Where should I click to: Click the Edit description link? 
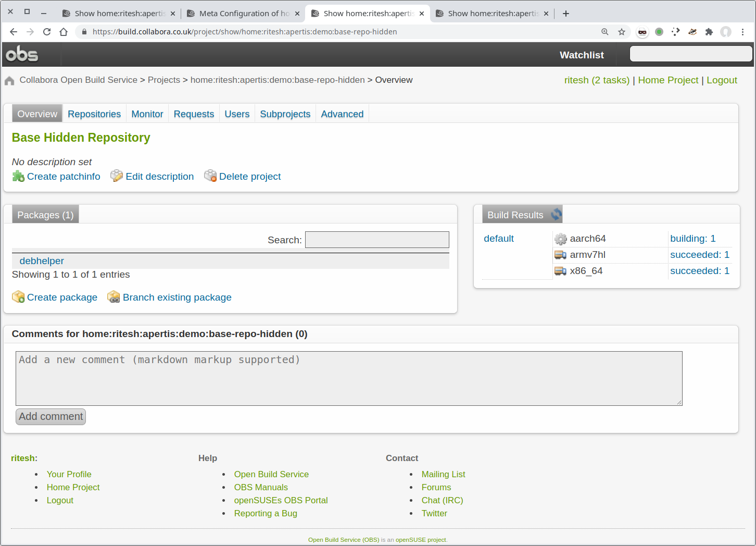159,177
